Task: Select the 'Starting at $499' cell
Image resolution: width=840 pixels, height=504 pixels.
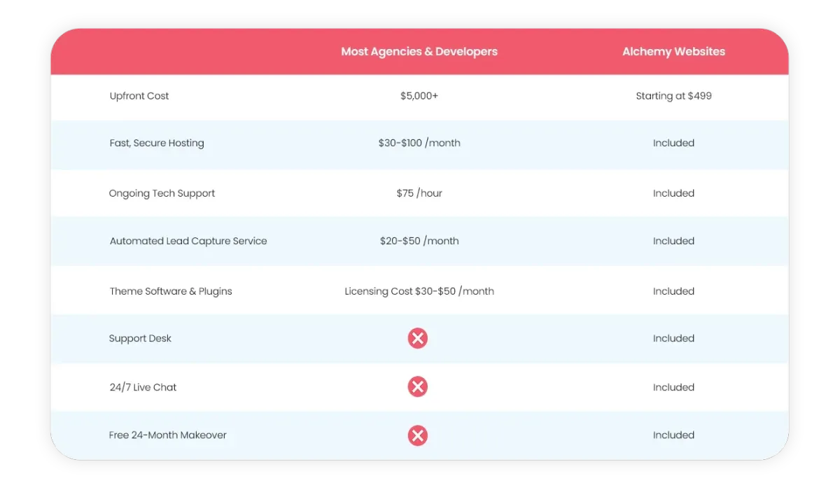Action: click(673, 96)
